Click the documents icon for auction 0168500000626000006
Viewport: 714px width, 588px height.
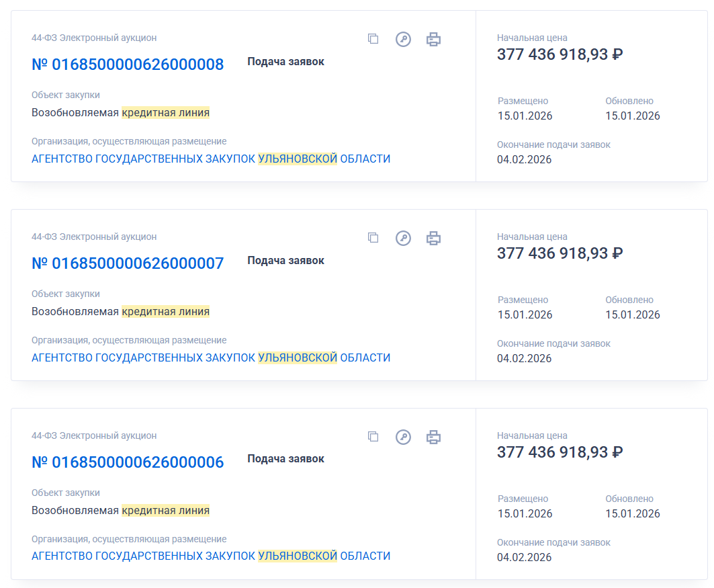[373, 437]
